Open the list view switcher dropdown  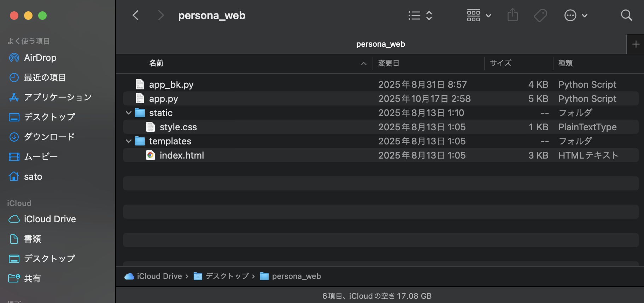pyautogui.click(x=420, y=16)
